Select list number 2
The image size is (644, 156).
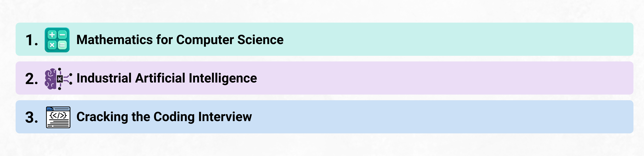(x=31, y=79)
